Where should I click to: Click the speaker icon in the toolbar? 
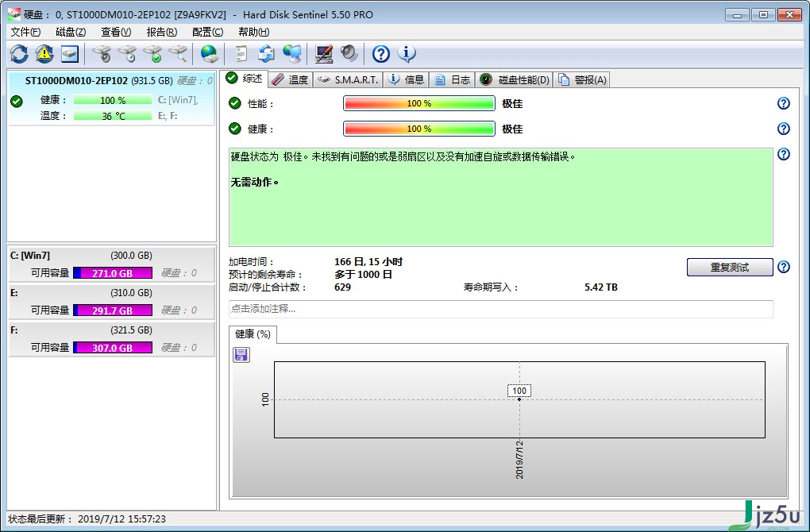click(x=349, y=54)
